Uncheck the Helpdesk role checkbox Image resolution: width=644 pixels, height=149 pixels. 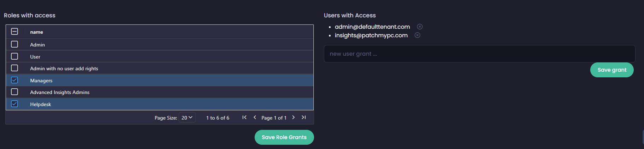(x=14, y=104)
